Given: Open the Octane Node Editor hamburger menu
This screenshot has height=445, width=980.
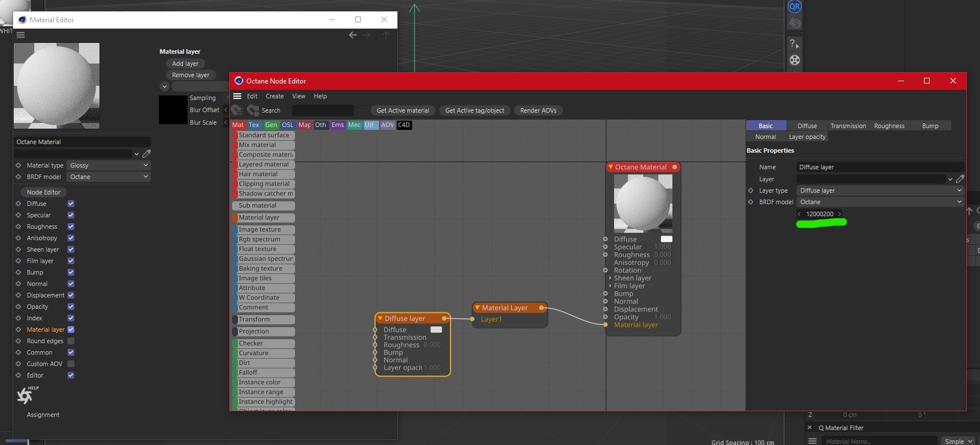Looking at the screenshot, I should click(x=237, y=96).
